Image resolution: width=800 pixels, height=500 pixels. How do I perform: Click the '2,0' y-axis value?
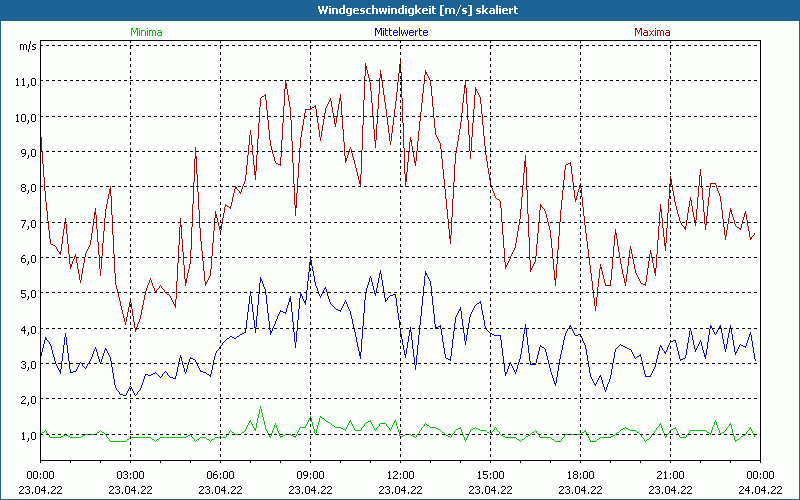coord(28,400)
